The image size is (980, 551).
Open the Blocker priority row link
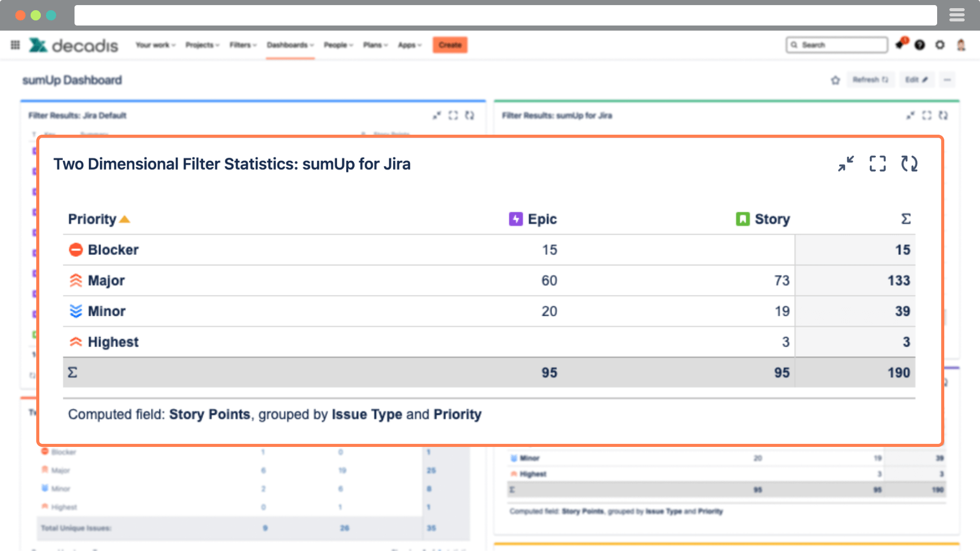(x=113, y=250)
